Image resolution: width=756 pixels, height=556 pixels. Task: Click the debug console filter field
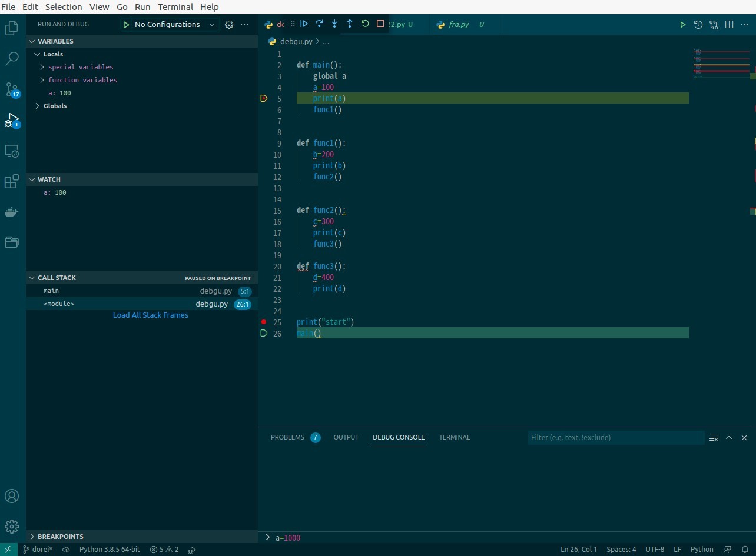tap(616, 438)
